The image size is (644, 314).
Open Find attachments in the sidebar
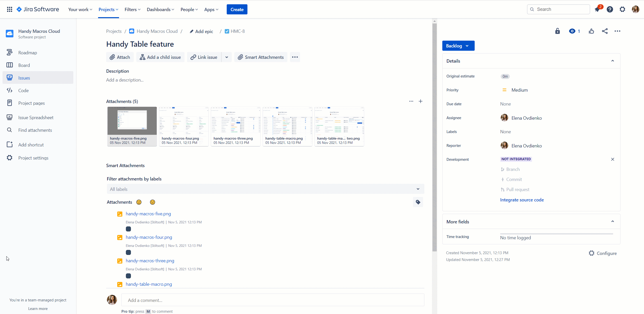pos(38,130)
